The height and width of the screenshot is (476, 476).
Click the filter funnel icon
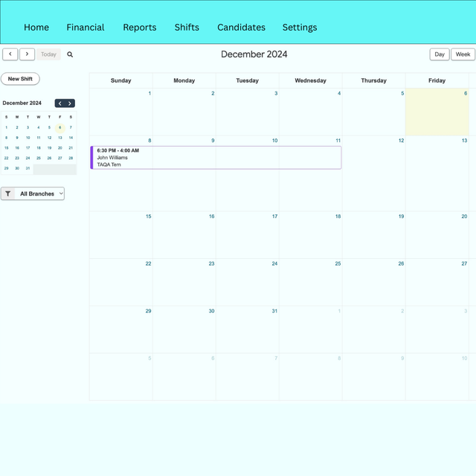pyautogui.click(x=8, y=193)
